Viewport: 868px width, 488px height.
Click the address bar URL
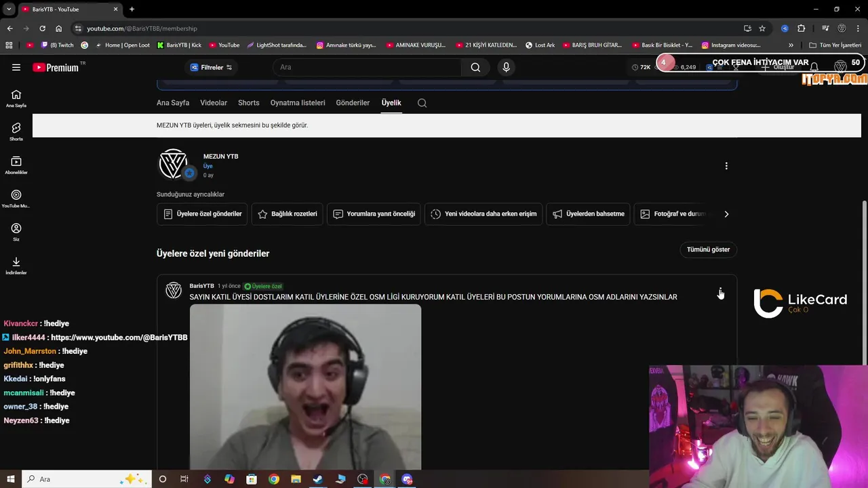coord(142,28)
